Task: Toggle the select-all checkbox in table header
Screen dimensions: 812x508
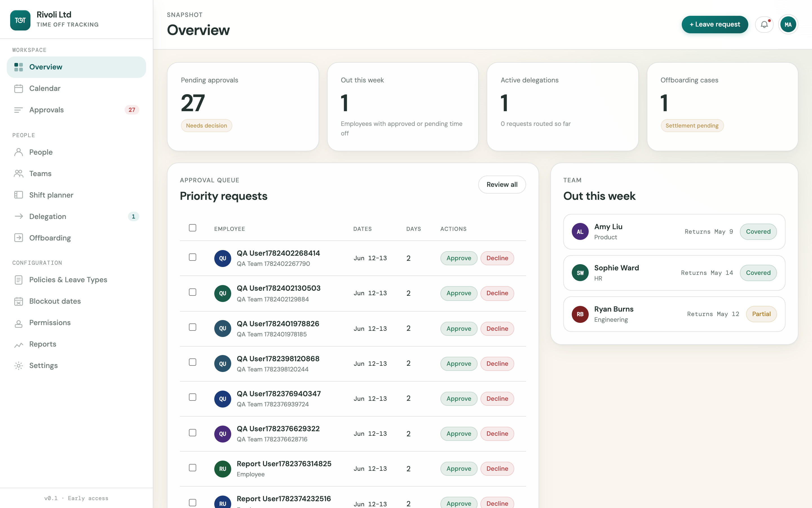Action: 193,228
